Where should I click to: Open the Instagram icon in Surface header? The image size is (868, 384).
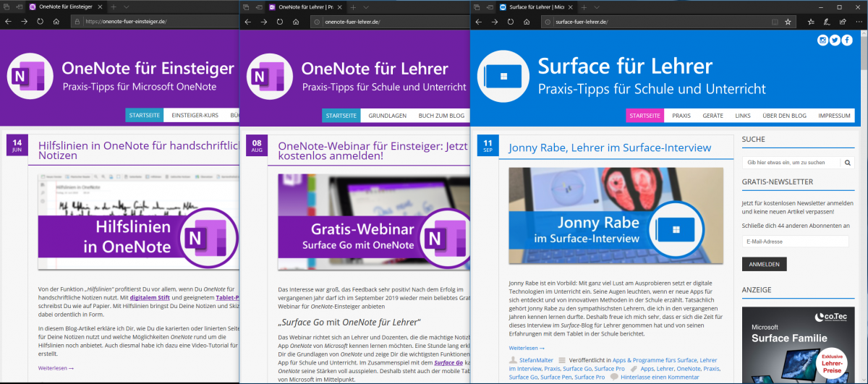click(822, 40)
